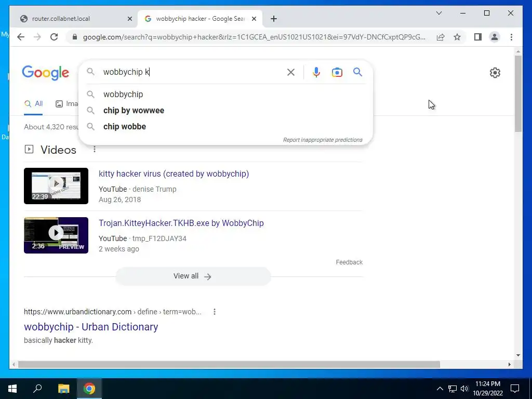Image resolution: width=532 pixels, height=399 pixels.
Task: Open more options next to Videos
Action: coord(95,149)
